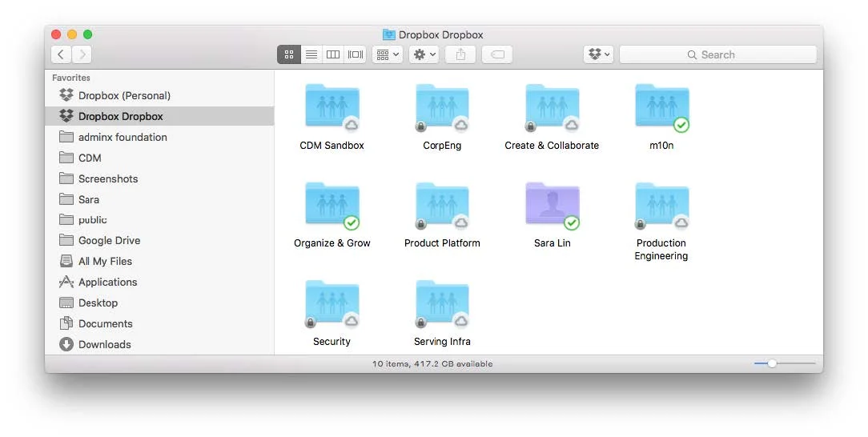
Task: Select Documents in sidebar
Action: (159, 323)
